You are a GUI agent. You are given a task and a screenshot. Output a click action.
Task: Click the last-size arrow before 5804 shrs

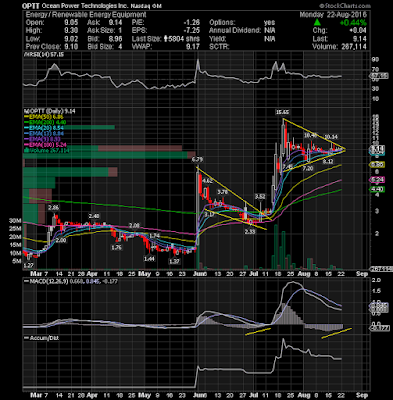(166, 39)
